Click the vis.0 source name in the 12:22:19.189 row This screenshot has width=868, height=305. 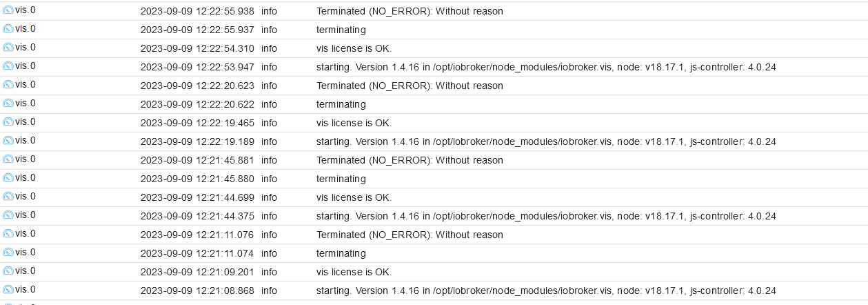click(x=26, y=140)
